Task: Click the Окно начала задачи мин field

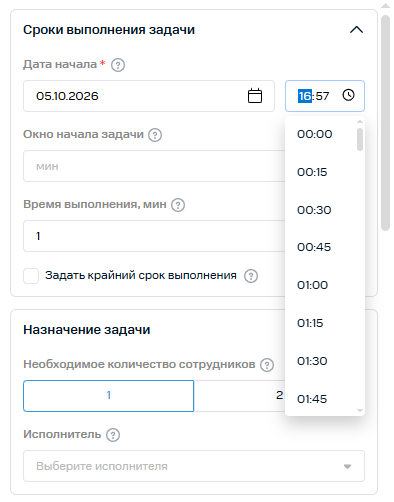Action: (154, 166)
